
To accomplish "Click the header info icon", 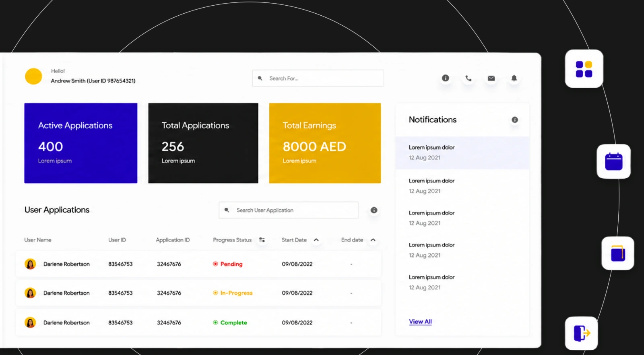I will click(x=445, y=78).
